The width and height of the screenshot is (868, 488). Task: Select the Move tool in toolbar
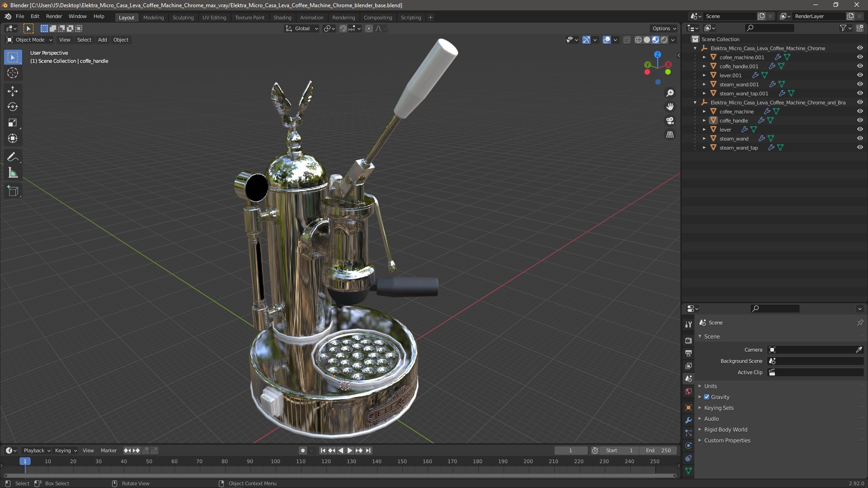[x=12, y=91]
